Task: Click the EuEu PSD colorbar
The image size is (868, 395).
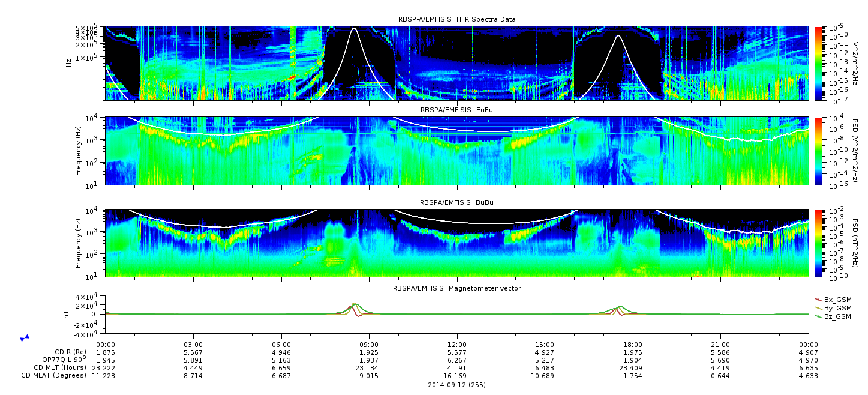Action: (818, 151)
